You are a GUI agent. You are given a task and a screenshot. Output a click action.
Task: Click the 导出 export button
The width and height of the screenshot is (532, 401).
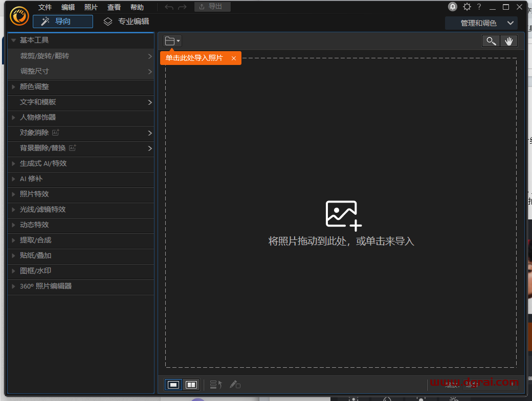pyautogui.click(x=212, y=7)
